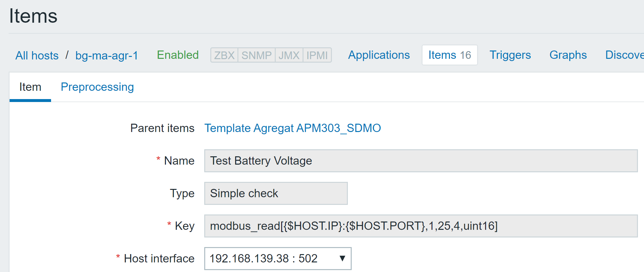The image size is (644, 272).
Task: Go to All hosts breadcrumb
Action: click(x=37, y=56)
